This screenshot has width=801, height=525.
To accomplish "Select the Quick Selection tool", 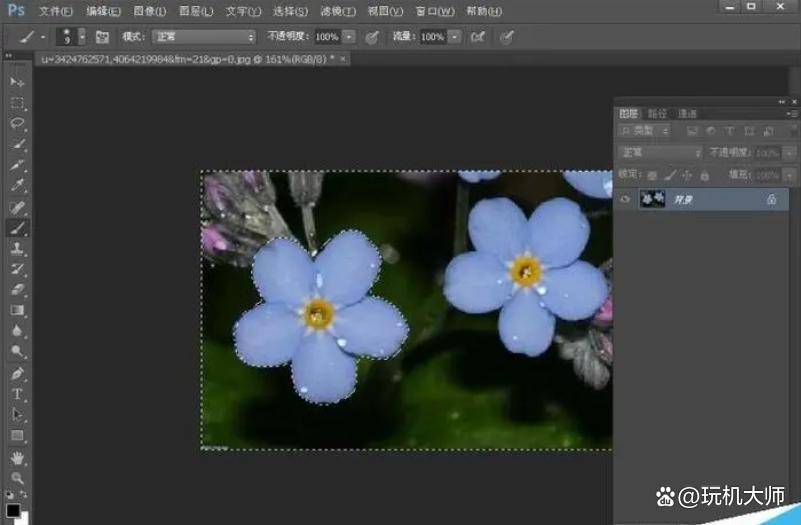I will pyautogui.click(x=17, y=144).
